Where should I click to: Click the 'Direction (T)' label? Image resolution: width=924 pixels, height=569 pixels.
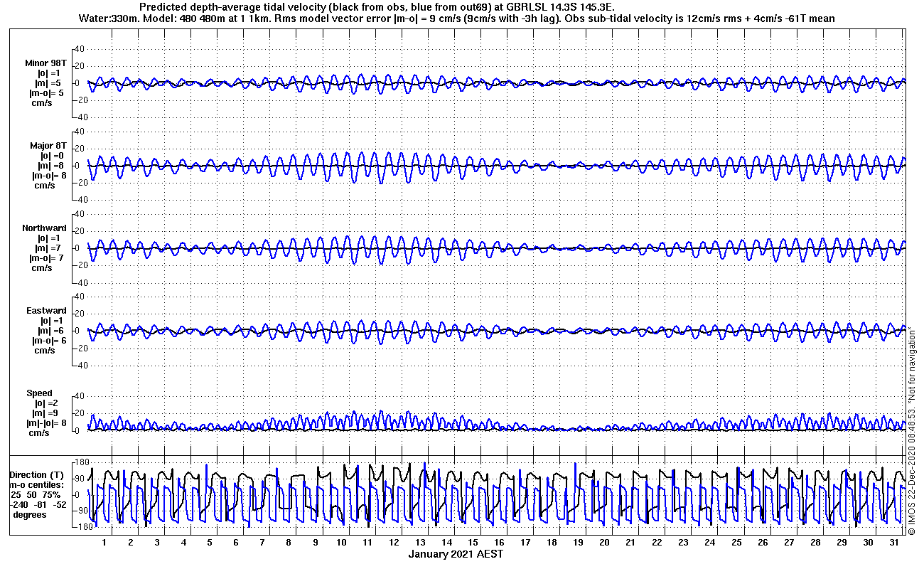click(x=37, y=475)
